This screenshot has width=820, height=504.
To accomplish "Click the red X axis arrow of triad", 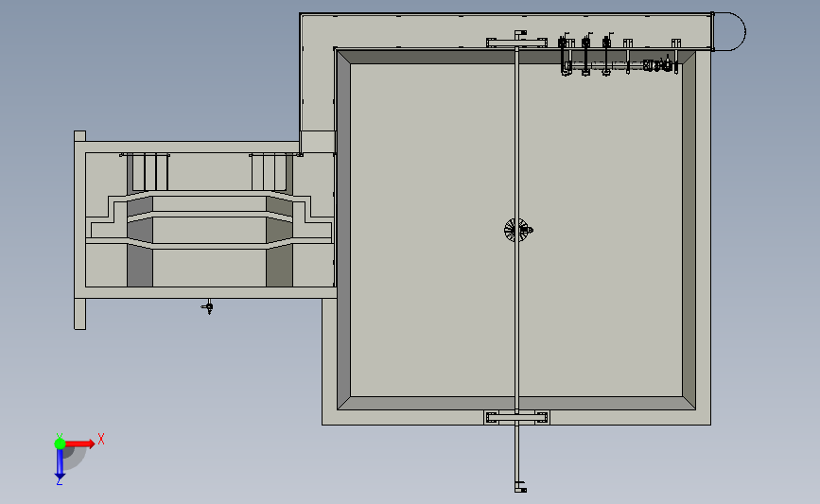I will pyautogui.click(x=80, y=443).
